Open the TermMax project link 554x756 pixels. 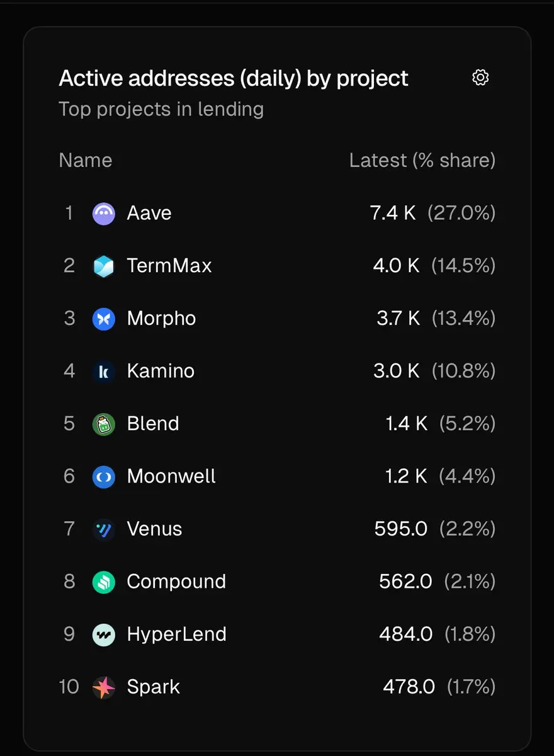point(169,266)
